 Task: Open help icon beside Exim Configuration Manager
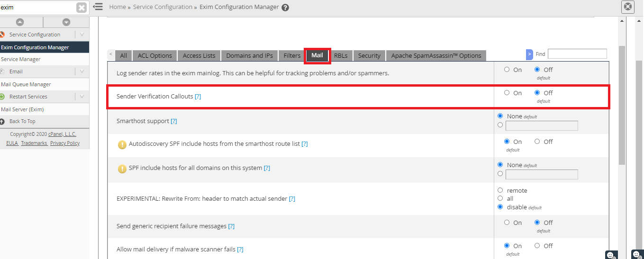tap(285, 8)
